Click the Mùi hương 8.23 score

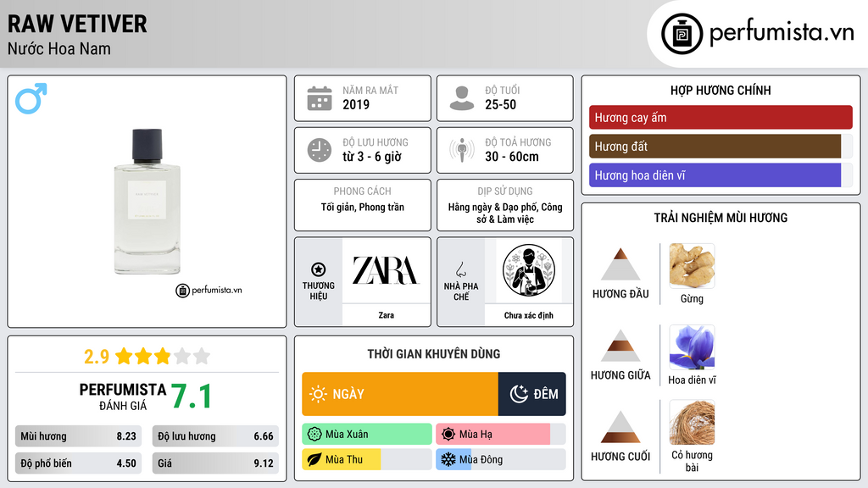(x=79, y=436)
